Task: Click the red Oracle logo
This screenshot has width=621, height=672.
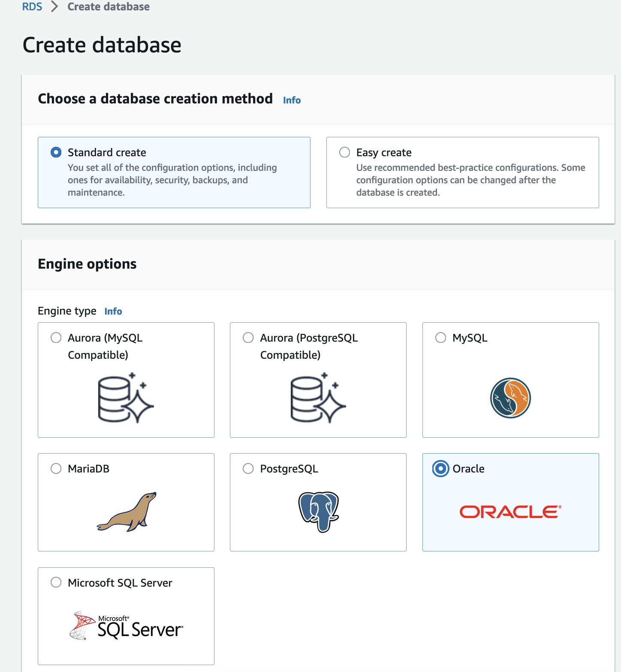Action: (x=510, y=512)
